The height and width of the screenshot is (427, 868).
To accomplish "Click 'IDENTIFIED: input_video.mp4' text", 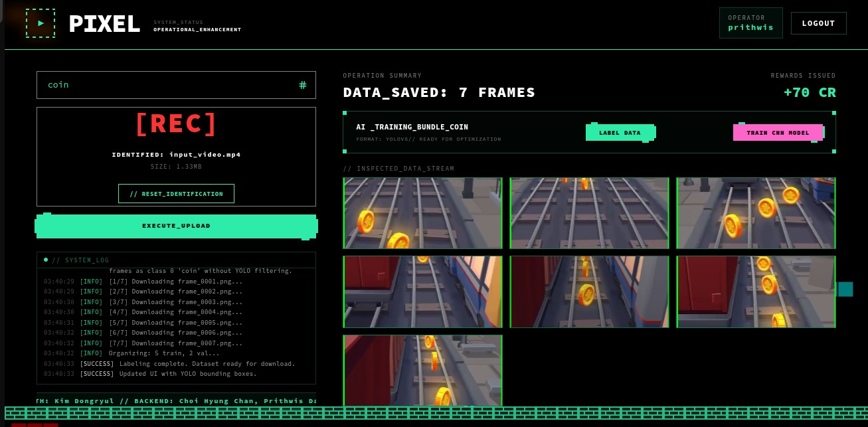I will (176, 154).
